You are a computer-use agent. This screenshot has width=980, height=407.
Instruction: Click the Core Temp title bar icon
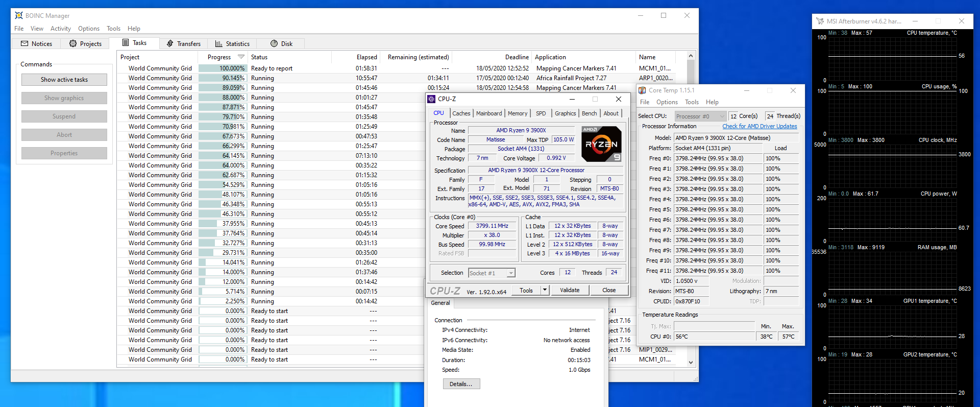[x=643, y=90]
